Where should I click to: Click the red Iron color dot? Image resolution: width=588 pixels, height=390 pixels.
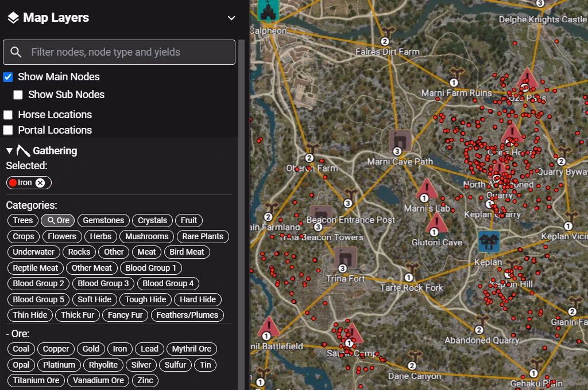click(13, 183)
